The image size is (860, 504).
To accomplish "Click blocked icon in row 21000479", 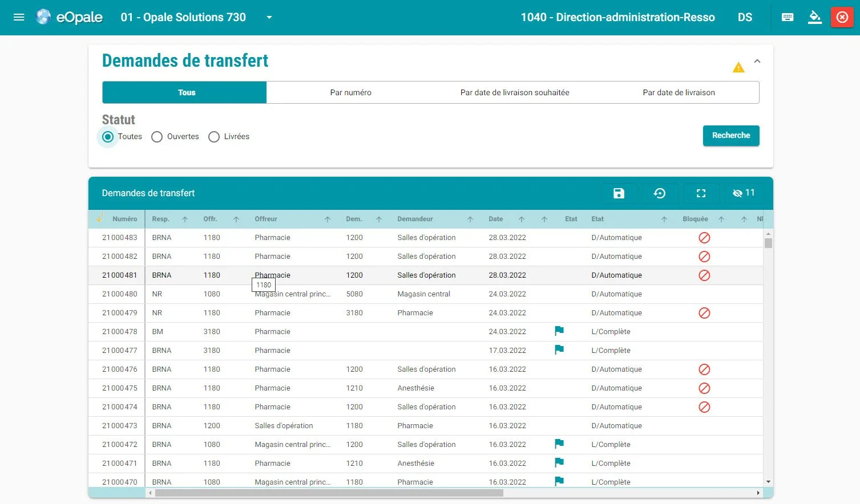I will tap(704, 313).
